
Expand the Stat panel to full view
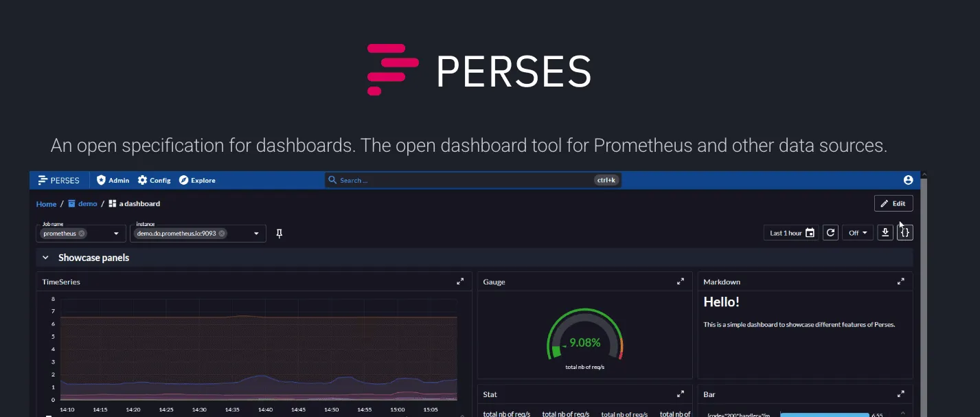click(681, 394)
